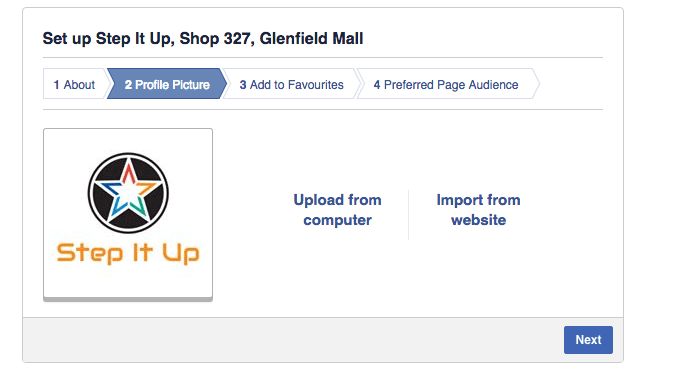The width and height of the screenshot is (696, 377).
Task: Click the word computer in upload link
Action: click(337, 220)
